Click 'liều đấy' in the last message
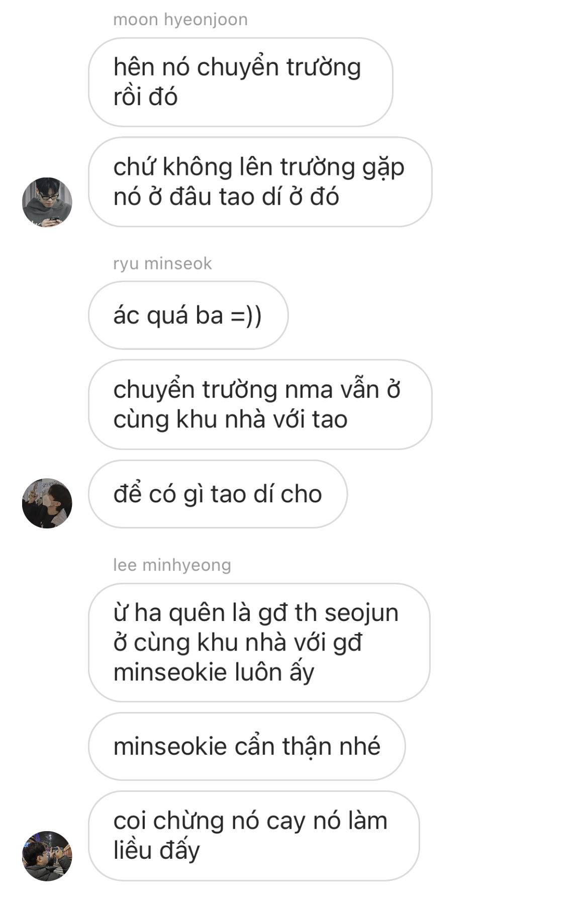 pyautogui.click(x=156, y=850)
